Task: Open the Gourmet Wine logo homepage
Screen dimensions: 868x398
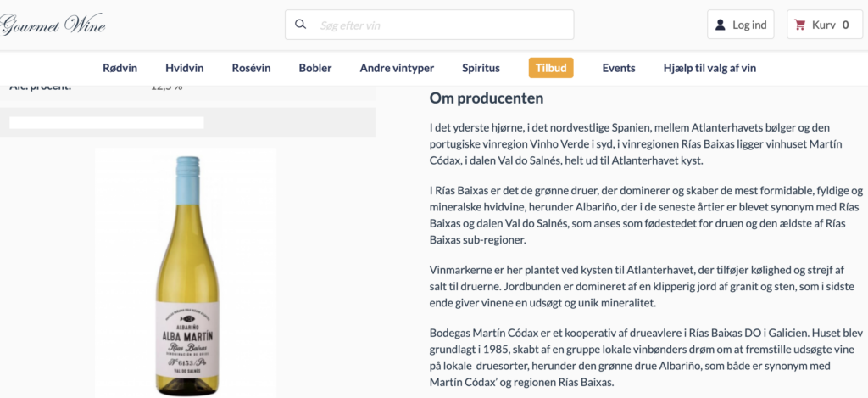Action: pos(52,25)
